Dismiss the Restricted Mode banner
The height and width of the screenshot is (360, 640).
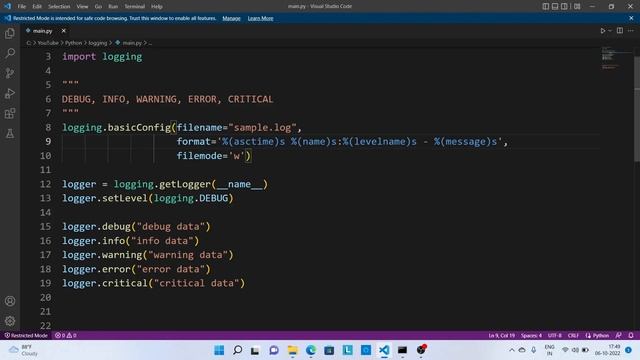pos(631,18)
